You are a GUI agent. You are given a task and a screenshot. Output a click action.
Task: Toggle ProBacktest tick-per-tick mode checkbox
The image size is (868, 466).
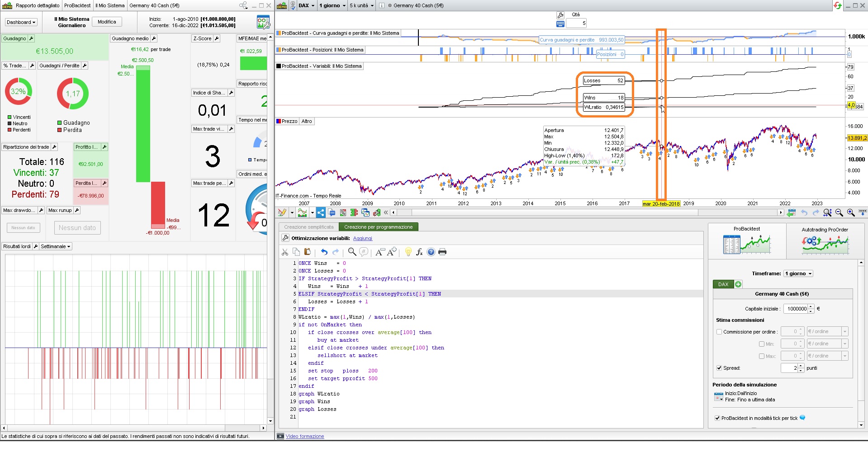tap(717, 418)
